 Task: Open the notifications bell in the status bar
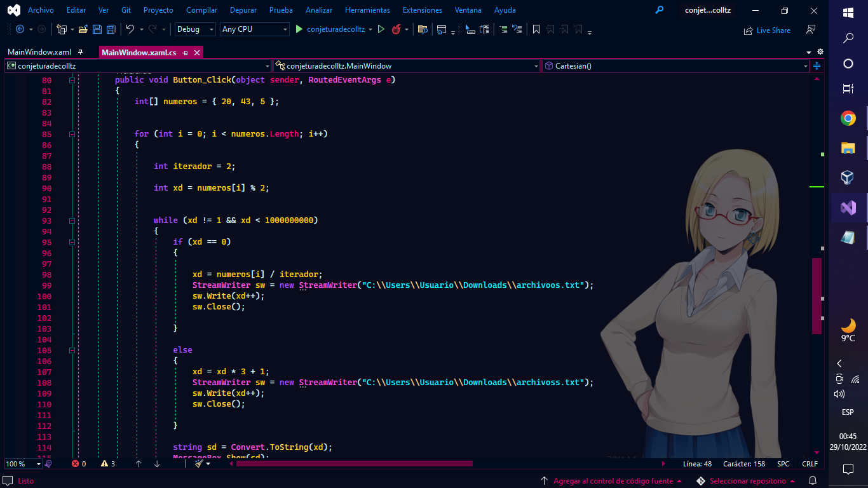pyautogui.click(x=812, y=481)
